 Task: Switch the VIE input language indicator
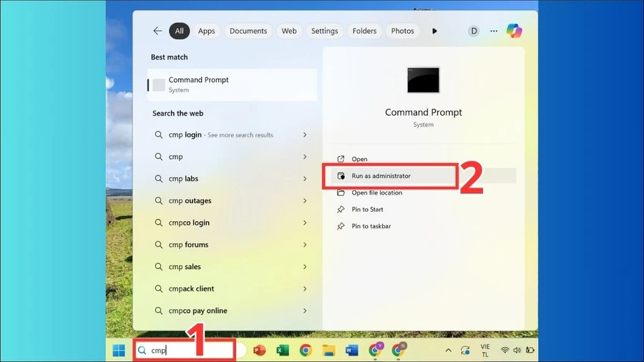pos(485,351)
